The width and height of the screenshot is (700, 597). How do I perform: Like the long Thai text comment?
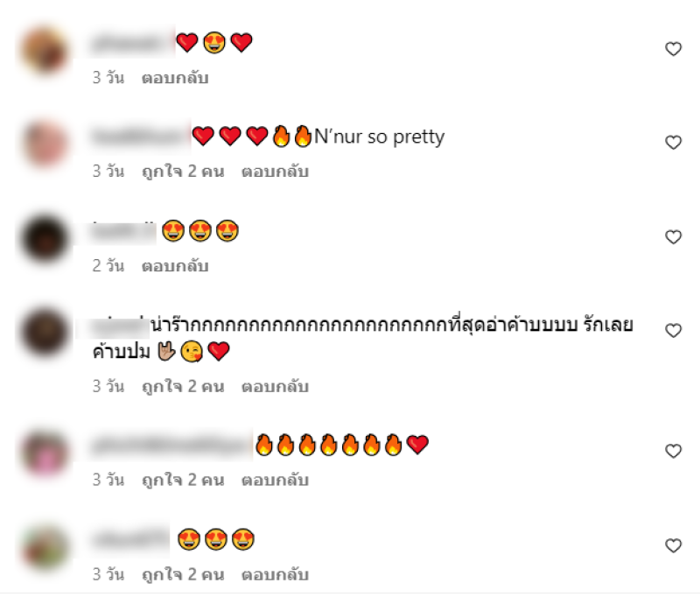coord(673,330)
